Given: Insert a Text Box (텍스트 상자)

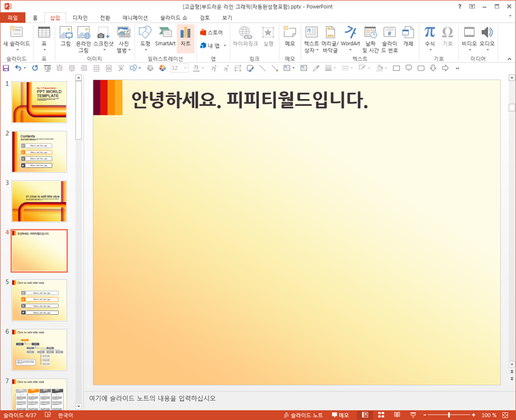Looking at the screenshot, I should [x=312, y=39].
